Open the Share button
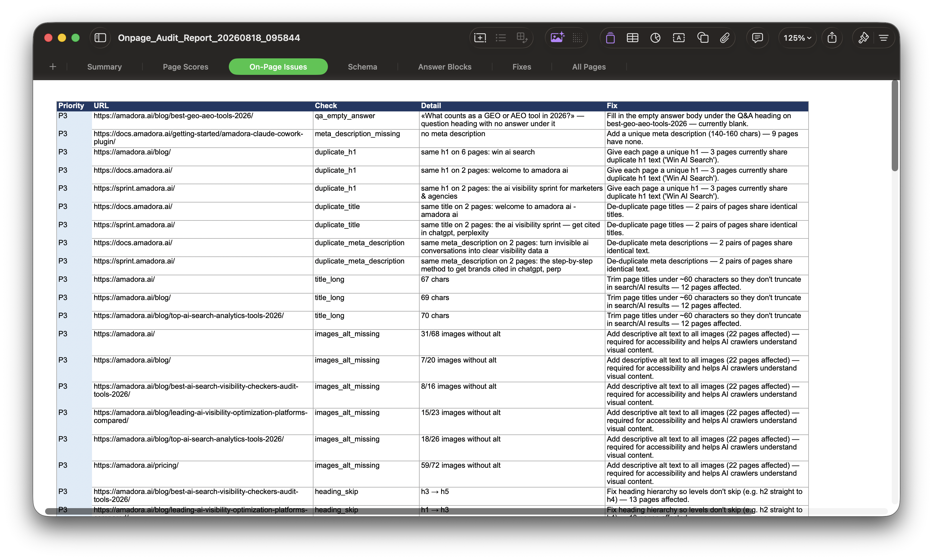This screenshot has width=933, height=560. coord(832,38)
